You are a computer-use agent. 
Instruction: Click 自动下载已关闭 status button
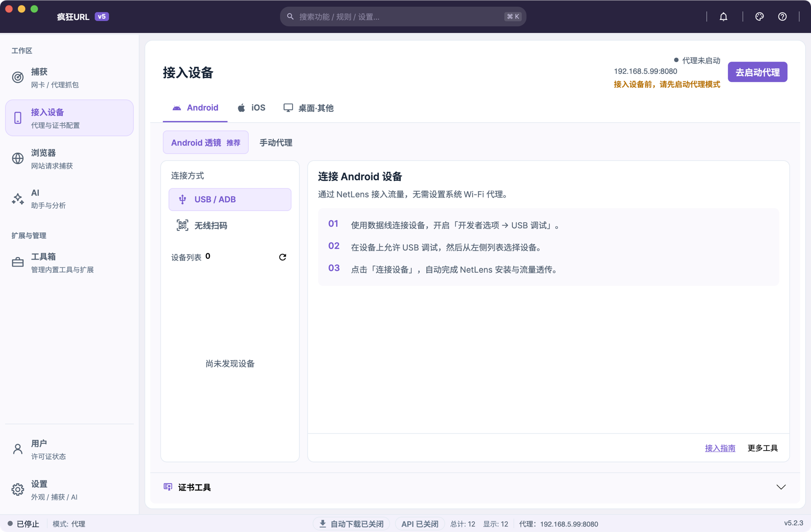click(x=351, y=524)
